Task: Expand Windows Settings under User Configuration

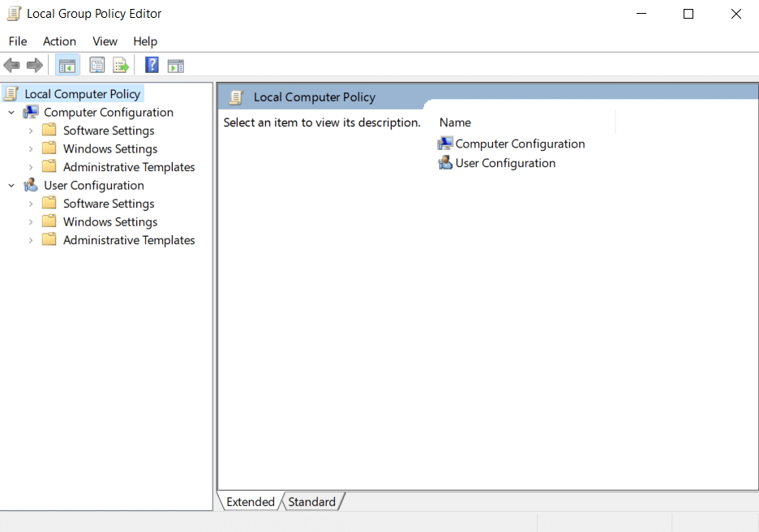Action: click(31, 221)
